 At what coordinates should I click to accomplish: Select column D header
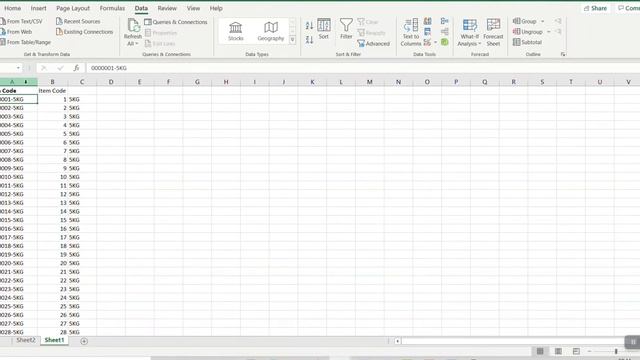[x=111, y=82]
